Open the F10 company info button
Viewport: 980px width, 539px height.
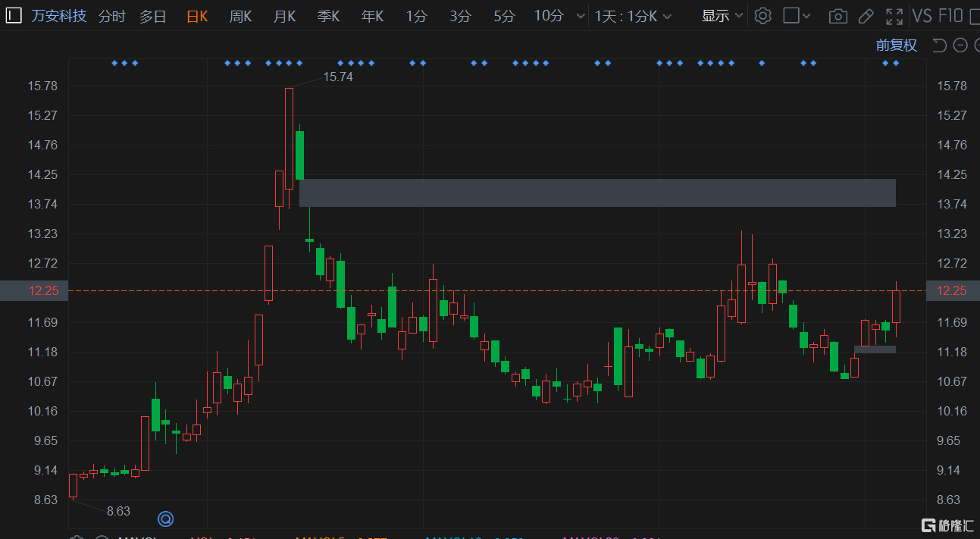(950, 16)
